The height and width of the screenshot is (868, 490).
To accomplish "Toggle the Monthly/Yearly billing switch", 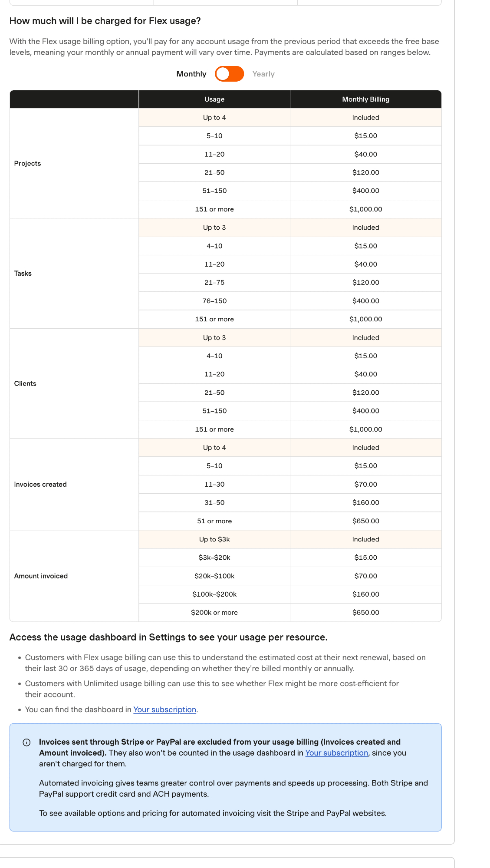I will point(229,74).
